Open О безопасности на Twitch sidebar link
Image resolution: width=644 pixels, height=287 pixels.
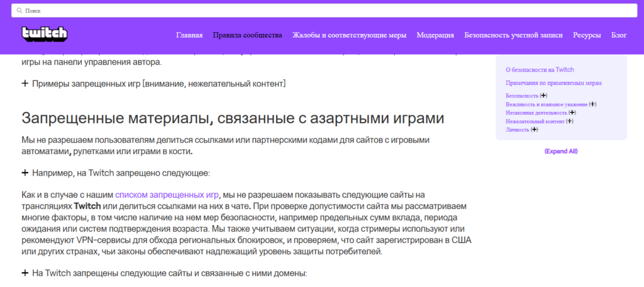pos(540,70)
